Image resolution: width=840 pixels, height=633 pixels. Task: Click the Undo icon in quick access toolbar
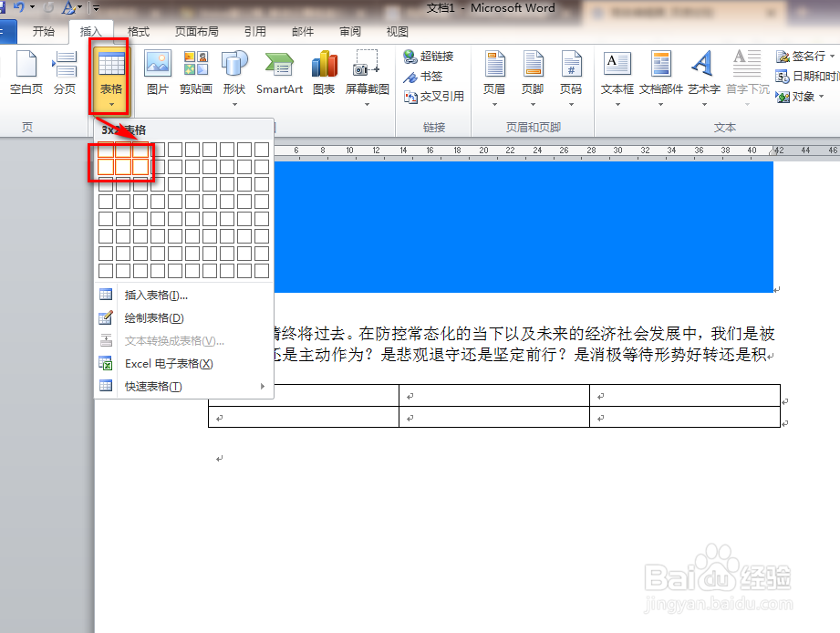point(19,7)
